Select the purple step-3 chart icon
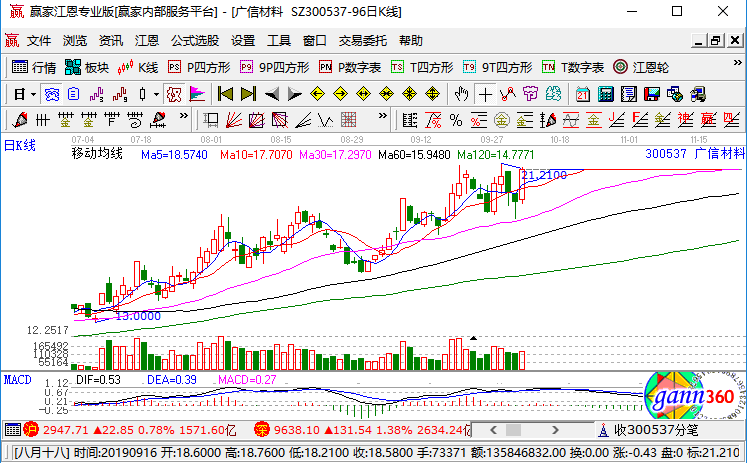 (x=96, y=94)
